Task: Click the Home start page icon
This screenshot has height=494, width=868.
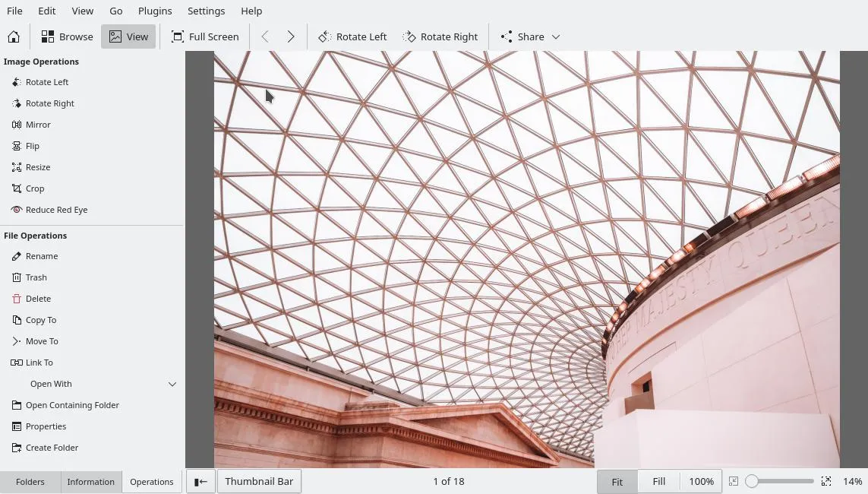Action: (14, 36)
